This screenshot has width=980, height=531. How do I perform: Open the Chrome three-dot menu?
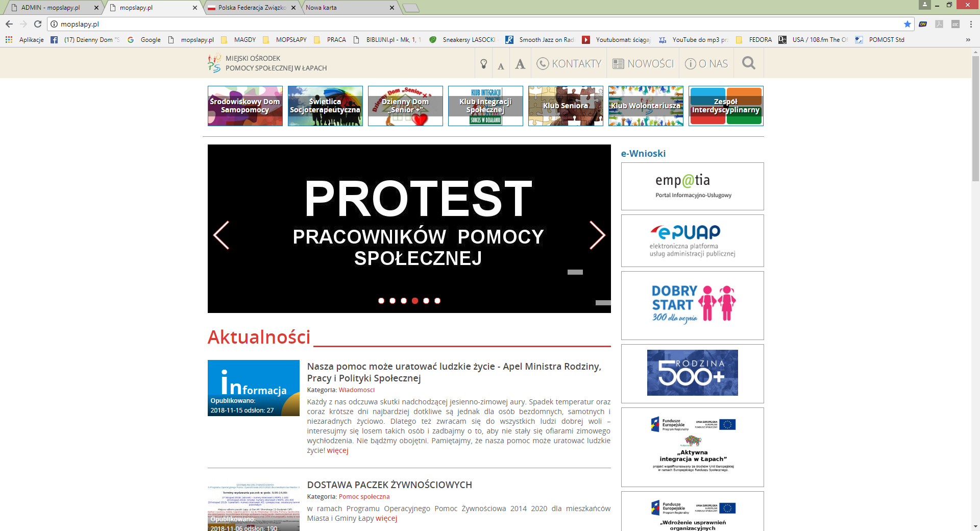[971, 24]
